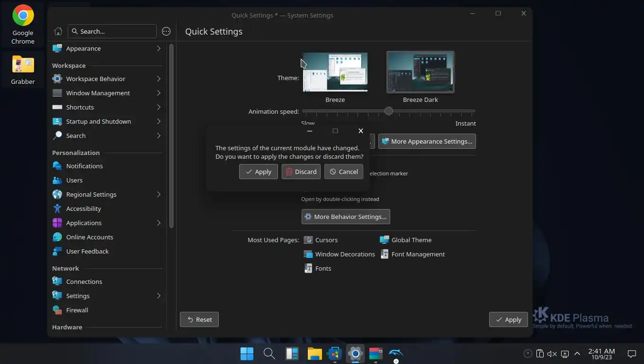Open the Users icon in Personalization
The width and height of the screenshot is (644, 364).
pyautogui.click(x=57, y=180)
